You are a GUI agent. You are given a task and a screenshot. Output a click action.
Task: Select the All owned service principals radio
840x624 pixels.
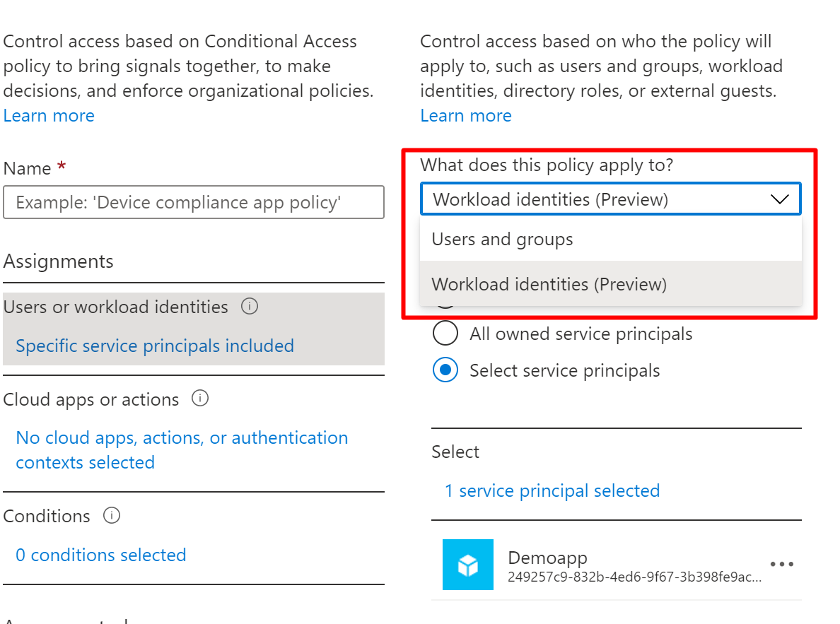pyautogui.click(x=445, y=334)
